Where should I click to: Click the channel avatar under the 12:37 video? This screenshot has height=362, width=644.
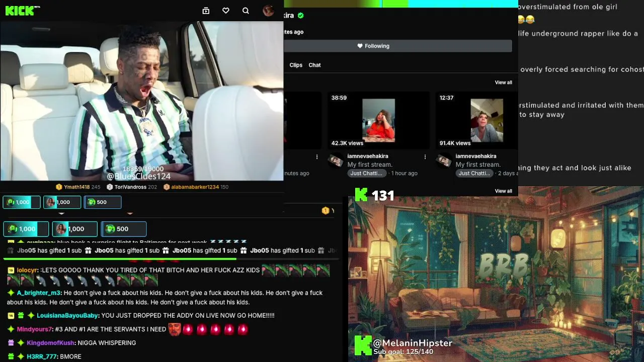point(444,160)
